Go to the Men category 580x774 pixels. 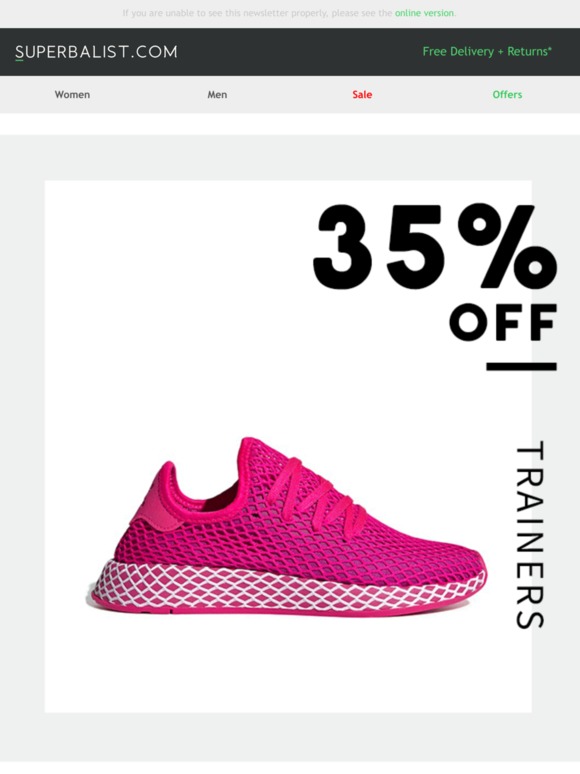click(217, 94)
